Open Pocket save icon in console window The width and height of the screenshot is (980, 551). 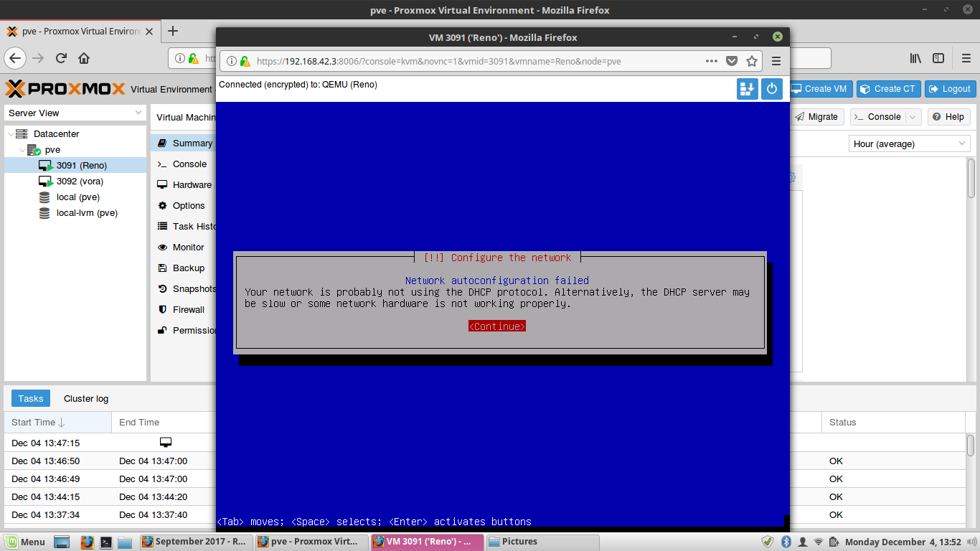click(732, 61)
